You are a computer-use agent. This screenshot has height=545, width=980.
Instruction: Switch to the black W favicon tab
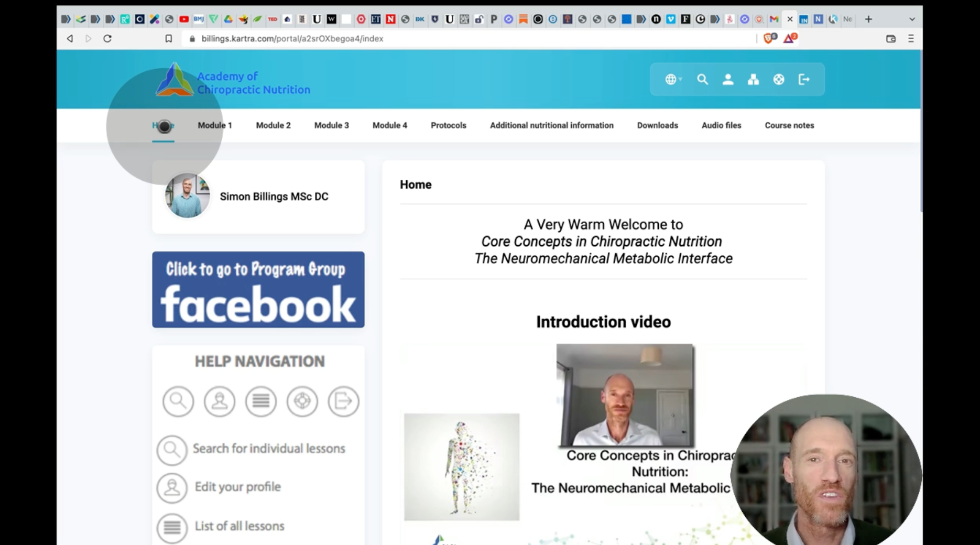(331, 19)
